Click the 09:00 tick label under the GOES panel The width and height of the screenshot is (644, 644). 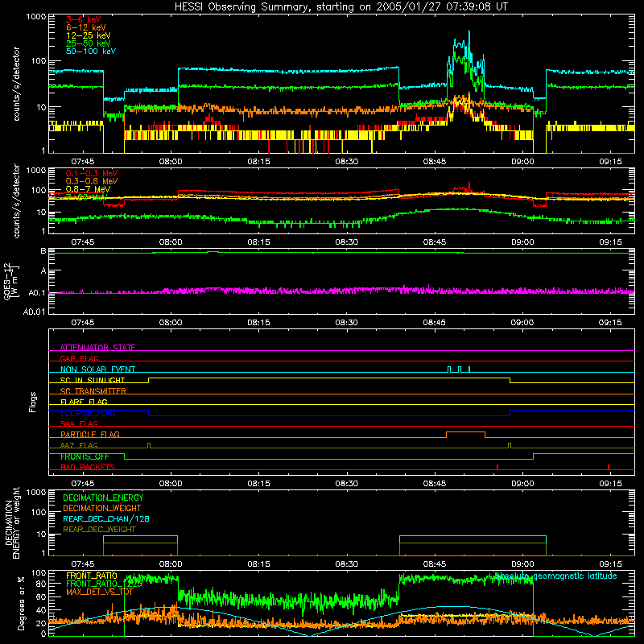pyautogui.click(x=522, y=323)
